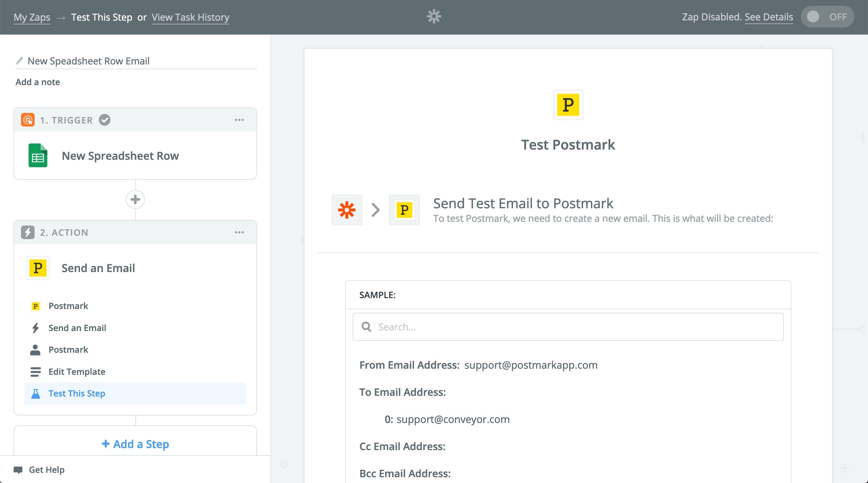This screenshot has width=868, height=483.
Task: Click the To Email Address label
Action: pyautogui.click(x=403, y=392)
